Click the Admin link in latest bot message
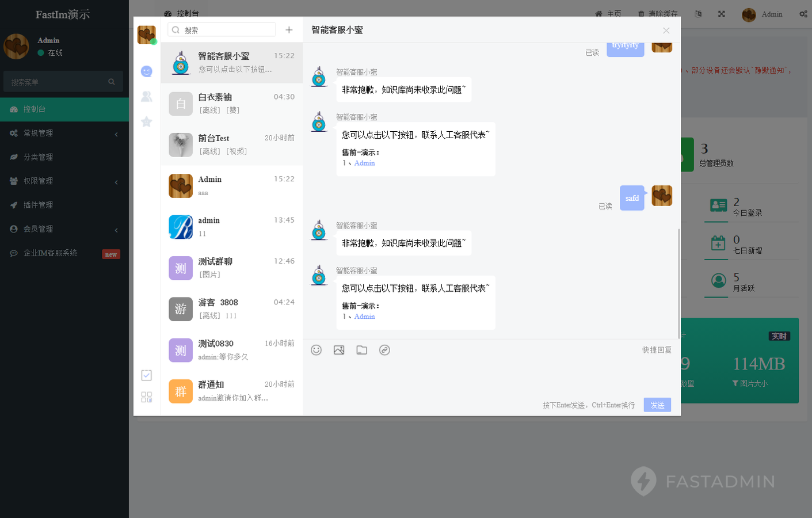This screenshot has width=812, height=518. [x=364, y=317]
